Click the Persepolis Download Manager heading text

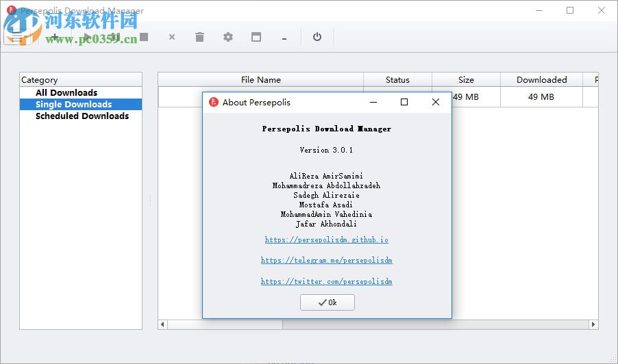pyautogui.click(x=327, y=129)
